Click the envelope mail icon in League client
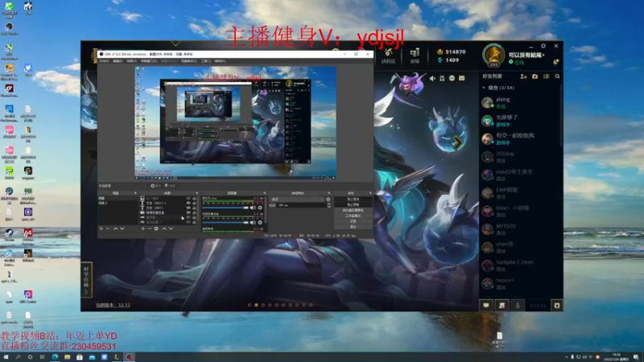 point(461,78)
